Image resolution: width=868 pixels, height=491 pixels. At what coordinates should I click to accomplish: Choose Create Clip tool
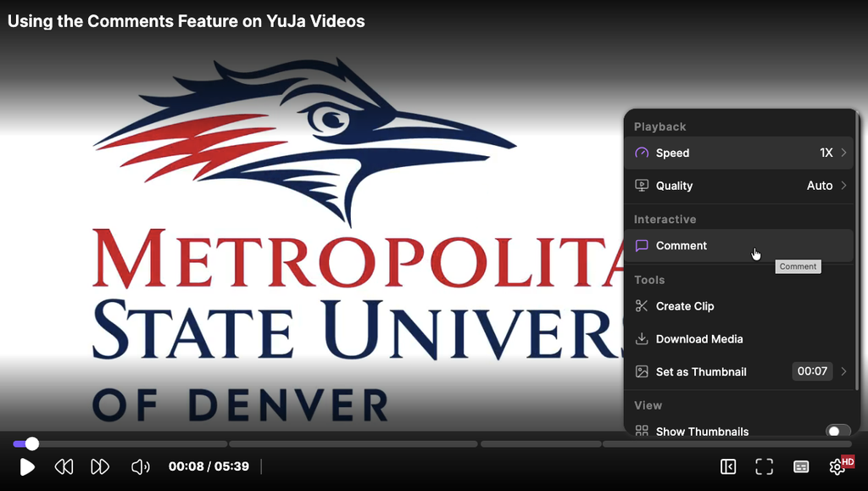click(x=741, y=306)
